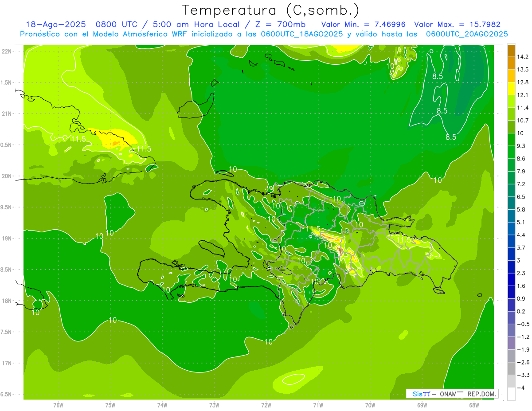This screenshot has height=411, width=532.
Task: Click the '22N' latitude axis label
Action: 7,51
